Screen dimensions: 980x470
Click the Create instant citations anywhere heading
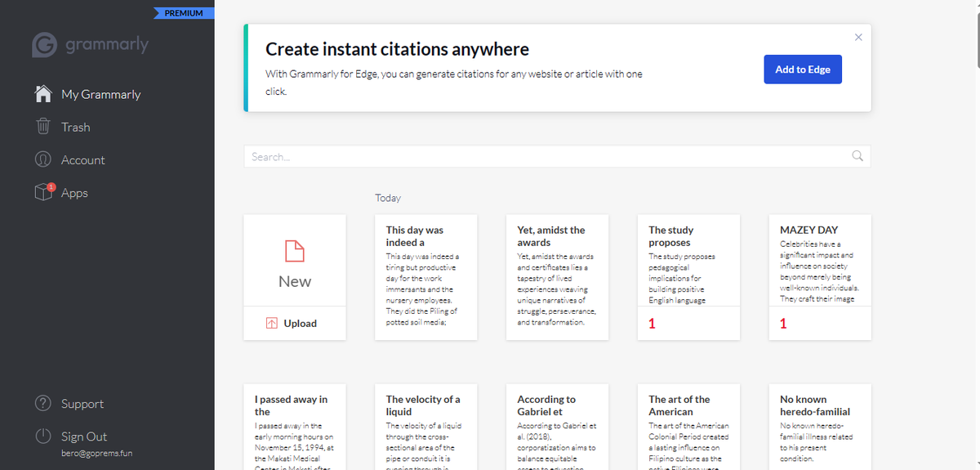398,49
